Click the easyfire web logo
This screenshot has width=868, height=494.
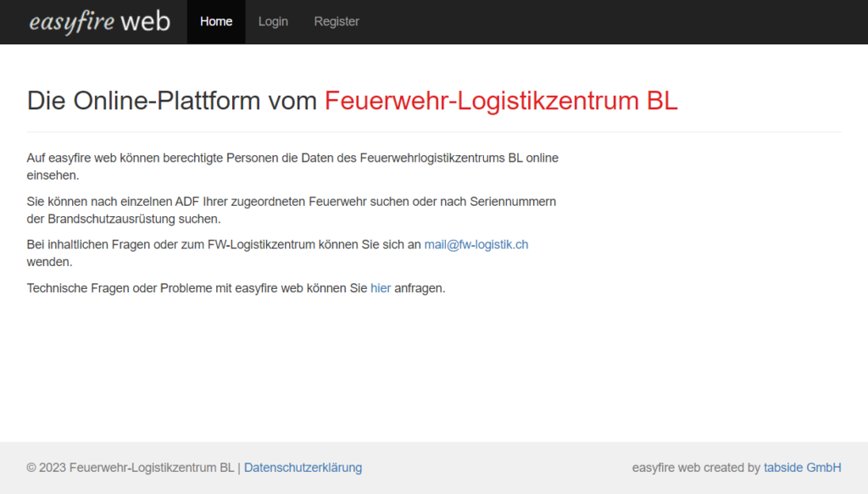click(x=100, y=21)
